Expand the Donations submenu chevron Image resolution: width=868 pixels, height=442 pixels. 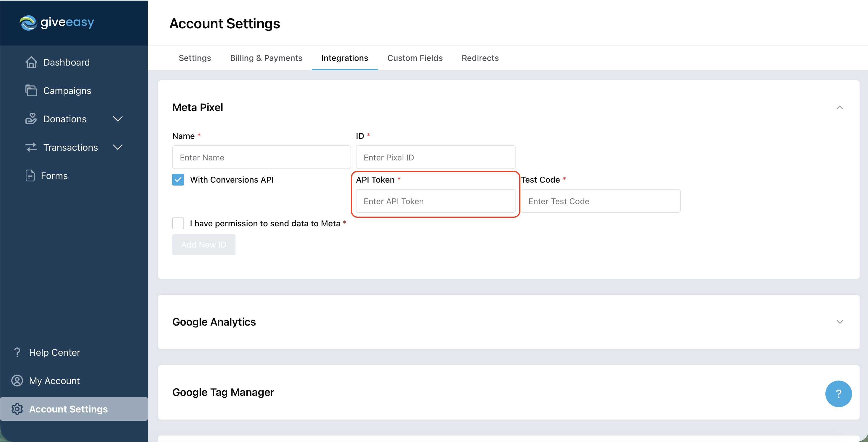coord(118,119)
